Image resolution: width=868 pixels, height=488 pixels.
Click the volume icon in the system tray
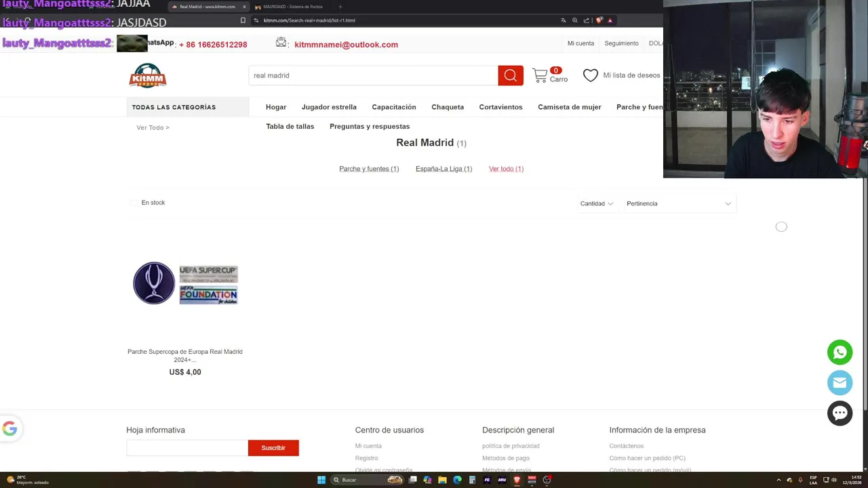pos(833,480)
